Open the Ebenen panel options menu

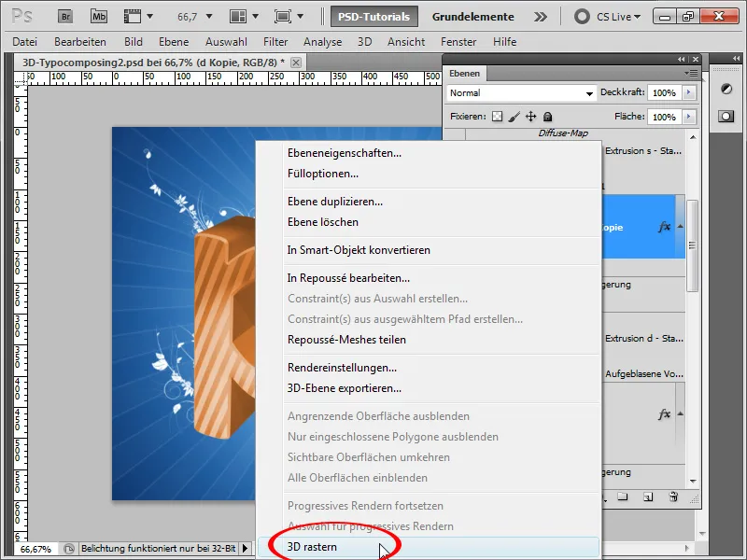(x=691, y=74)
